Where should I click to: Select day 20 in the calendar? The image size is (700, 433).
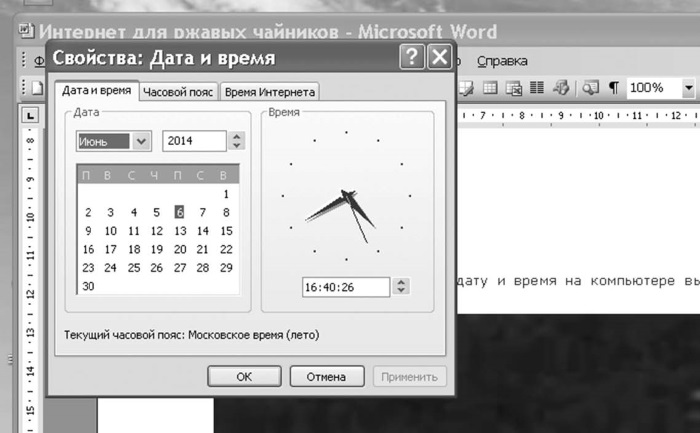(x=180, y=249)
